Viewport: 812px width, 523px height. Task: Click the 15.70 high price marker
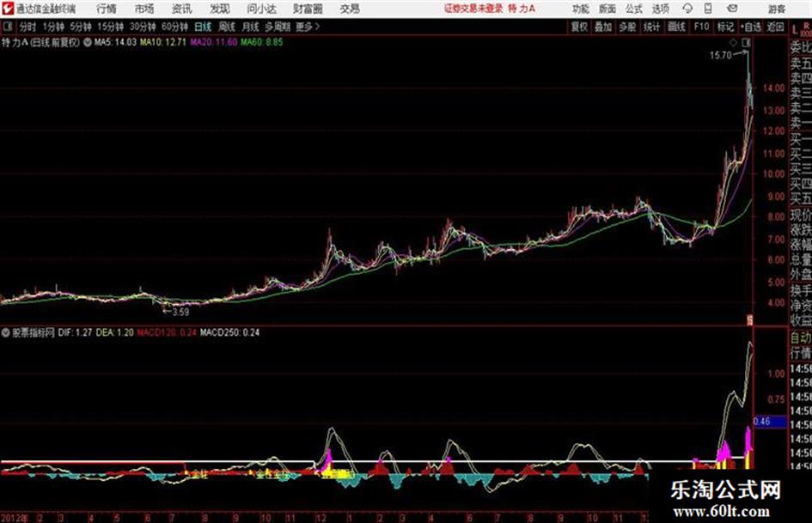point(720,56)
